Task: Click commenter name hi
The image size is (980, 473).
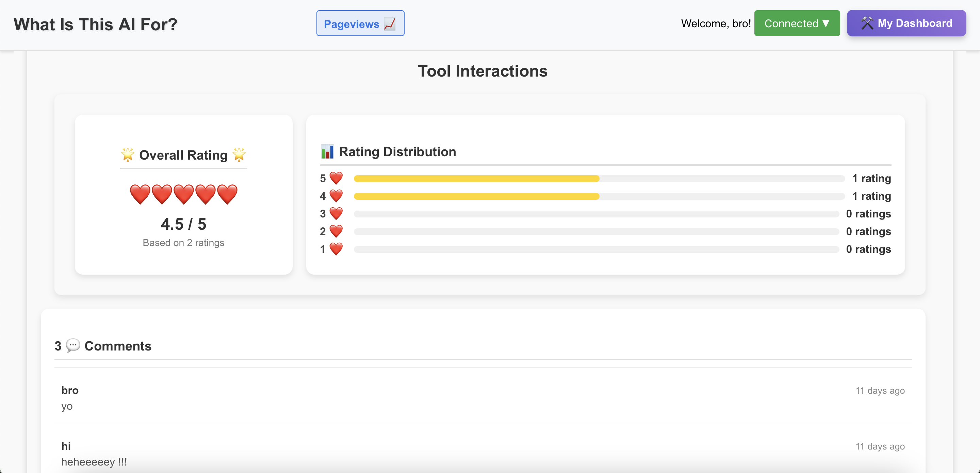Action: [x=66, y=446]
